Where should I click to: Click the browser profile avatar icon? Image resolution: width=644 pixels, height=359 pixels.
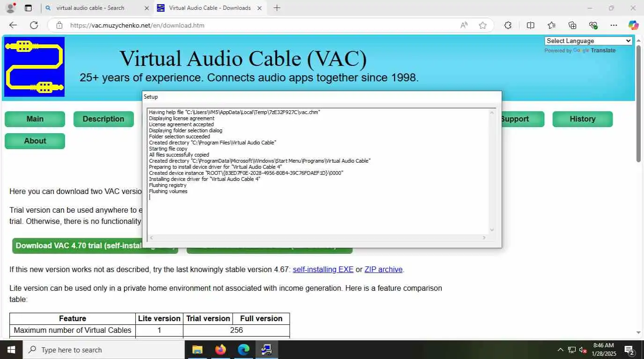[10, 8]
